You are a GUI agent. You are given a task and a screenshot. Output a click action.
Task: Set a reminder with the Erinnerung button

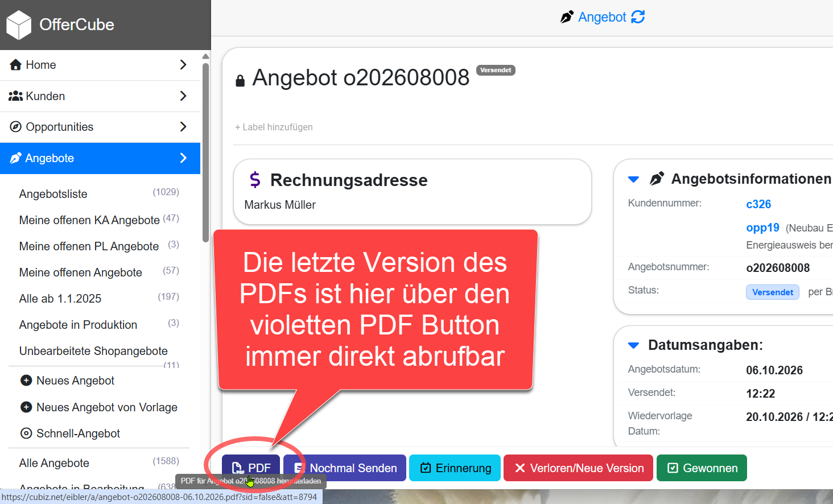pos(455,468)
